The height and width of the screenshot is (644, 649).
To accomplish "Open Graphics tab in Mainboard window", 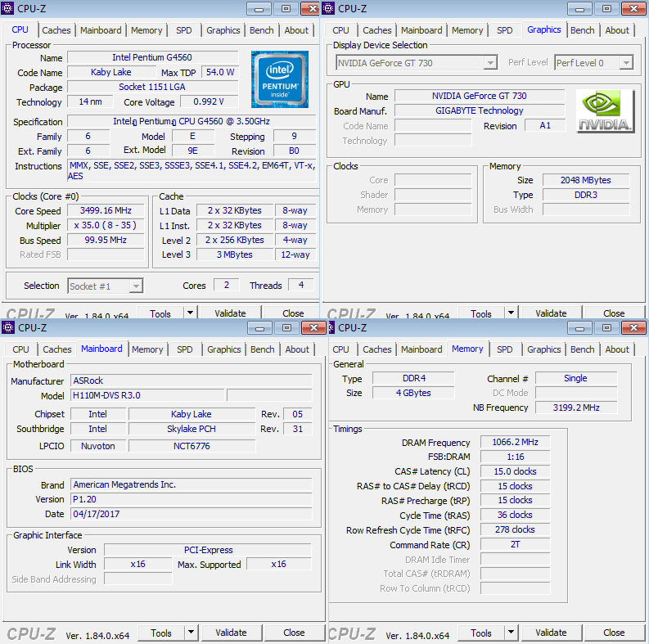I will pos(224,349).
